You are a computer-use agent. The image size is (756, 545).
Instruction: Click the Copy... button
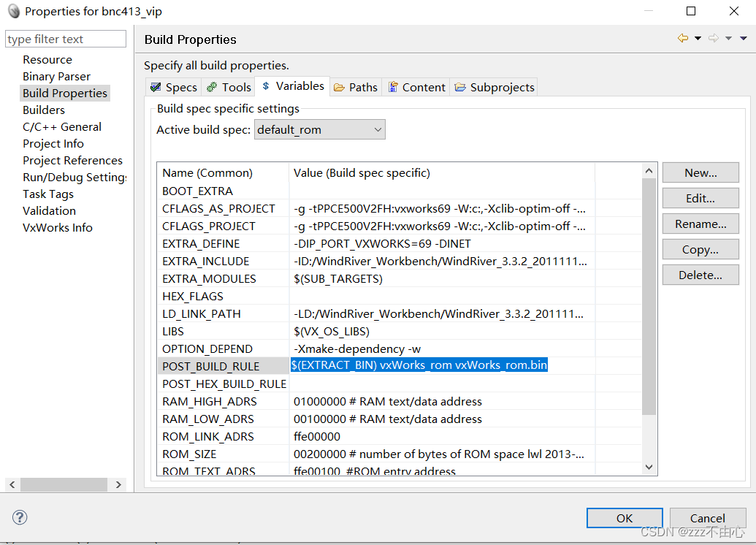click(700, 249)
